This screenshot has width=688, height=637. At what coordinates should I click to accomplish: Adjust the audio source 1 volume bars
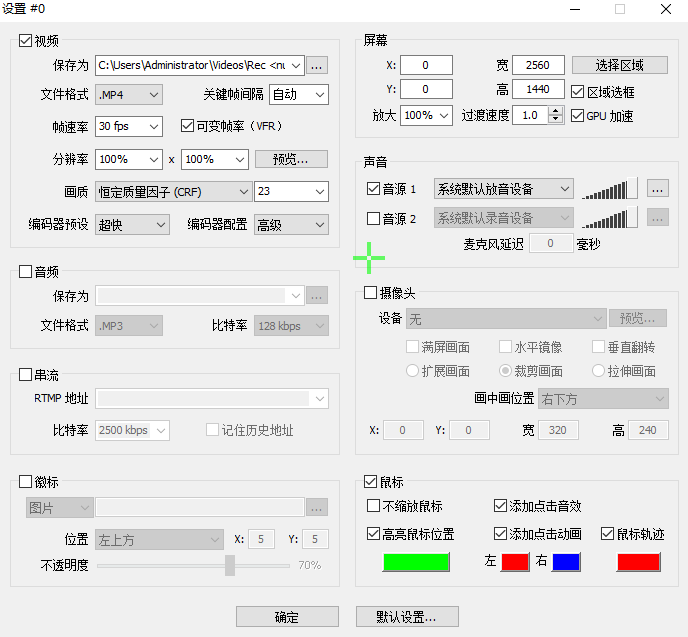coord(610,188)
